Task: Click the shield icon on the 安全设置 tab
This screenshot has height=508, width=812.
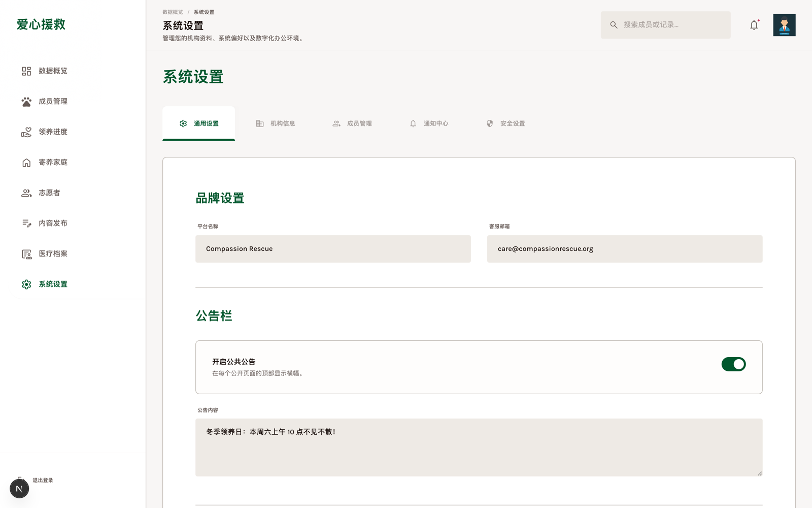Action: pyautogui.click(x=490, y=123)
